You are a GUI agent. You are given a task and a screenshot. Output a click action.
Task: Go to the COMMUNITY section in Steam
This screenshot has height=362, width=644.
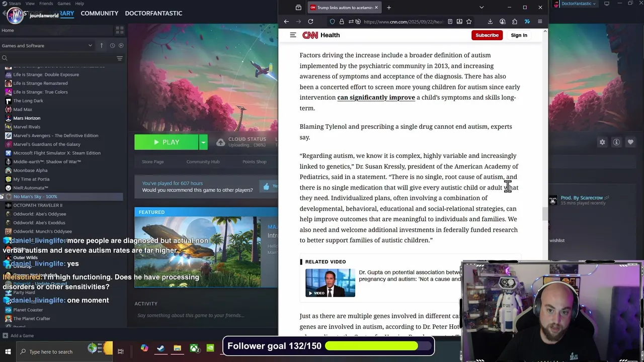click(99, 13)
